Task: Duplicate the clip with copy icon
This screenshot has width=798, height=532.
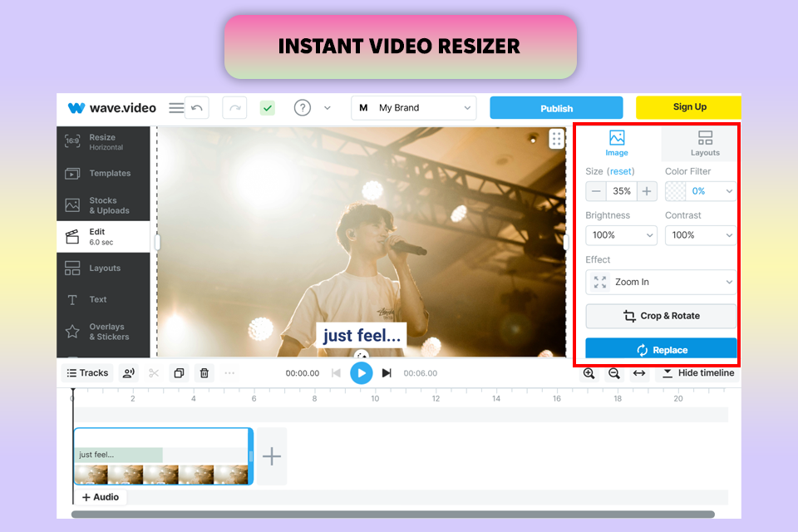Action: (x=180, y=373)
